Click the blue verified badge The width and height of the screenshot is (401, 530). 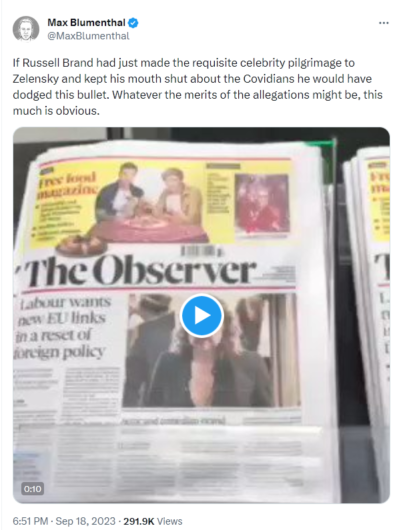[x=133, y=23]
